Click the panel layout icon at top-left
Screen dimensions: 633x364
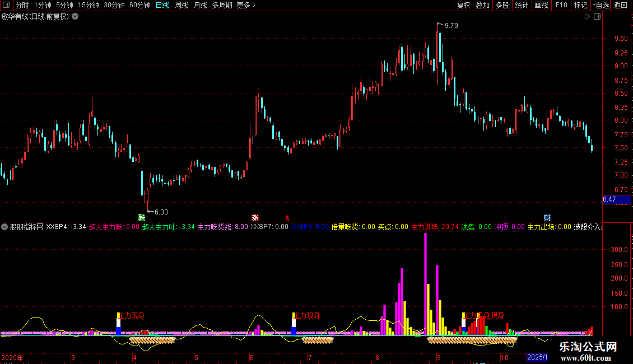pos(6,5)
